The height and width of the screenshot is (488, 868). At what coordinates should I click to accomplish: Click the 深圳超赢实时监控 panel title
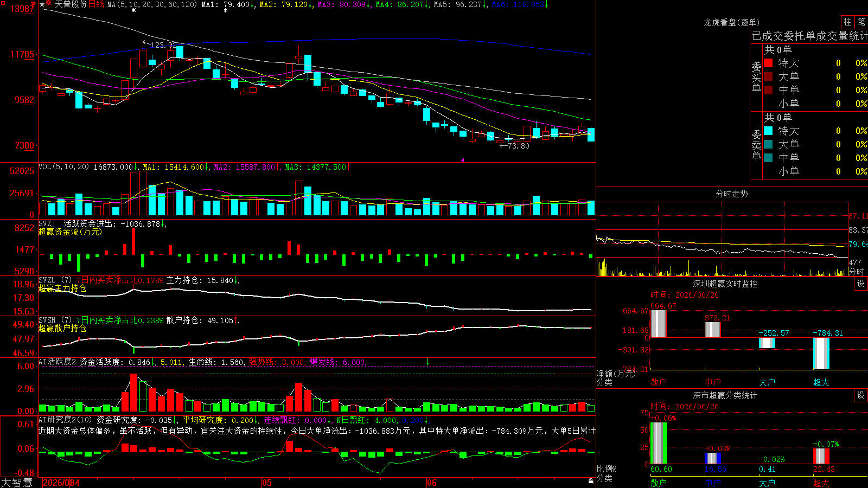click(725, 284)
